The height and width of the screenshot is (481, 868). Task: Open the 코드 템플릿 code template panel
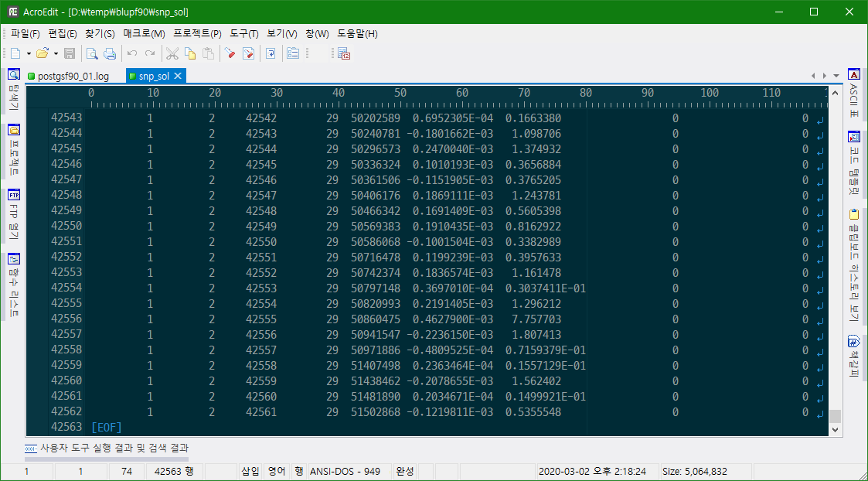853,162
